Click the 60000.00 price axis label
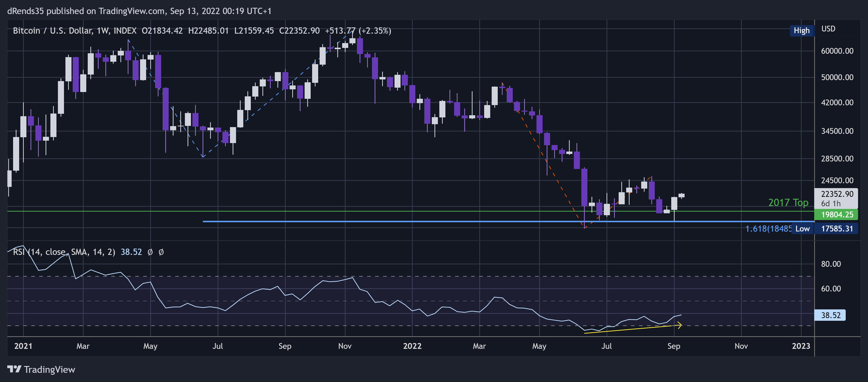 837,51
